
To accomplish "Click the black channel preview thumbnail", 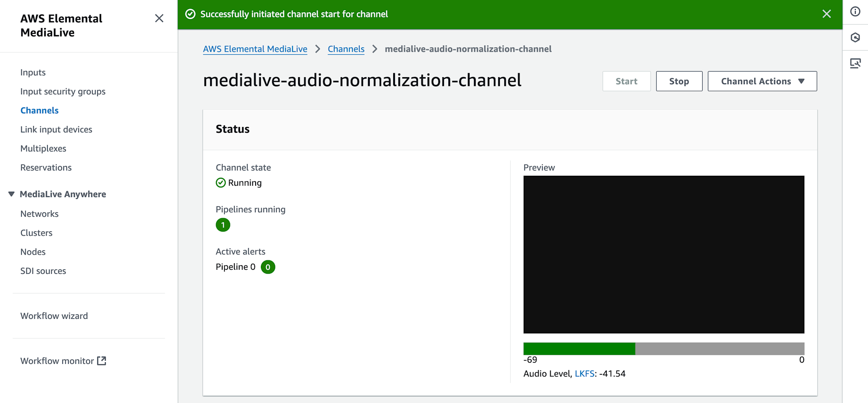I will pos(664,255).
